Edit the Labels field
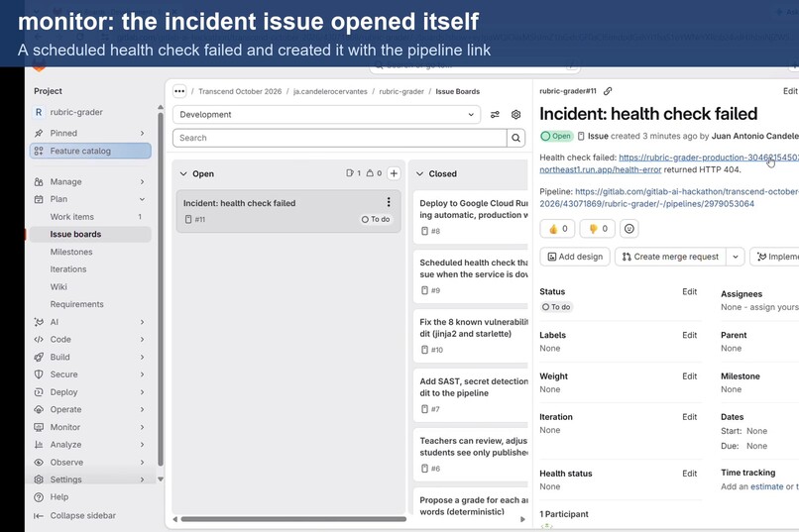Viewport: 799px width, 532px height. (689, 335)
